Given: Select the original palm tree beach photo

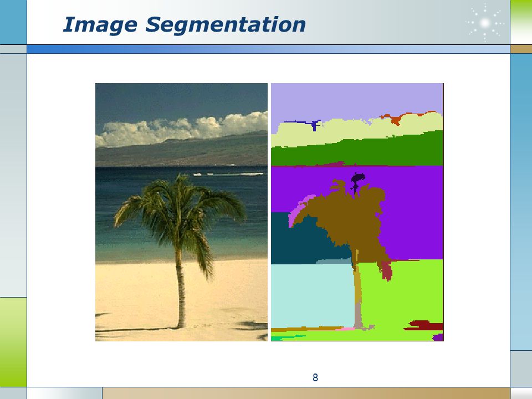Looking at the screenshot, I should coord(181,212).
